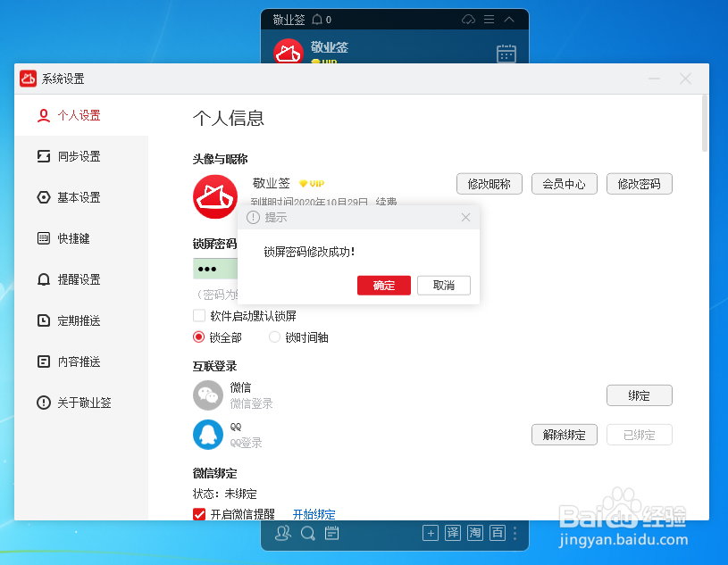Click the 淘 icon in widget bottom bar
Image resolution: width=728 pixels, height=565 pixels.
coord(475,533)
